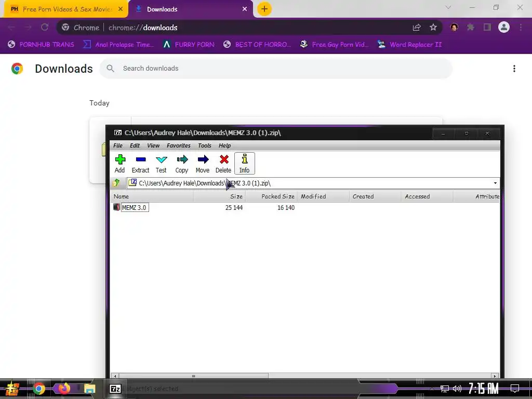Open the Start menu on taskbar
The width and height of the screenshot is (532, 399).
tap(12, 389)
